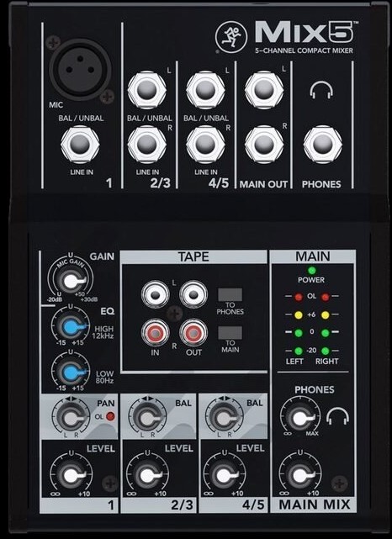The image size is (392, 539).
Task: Click the 2/3 channel BAL knob
Action: 147,417
